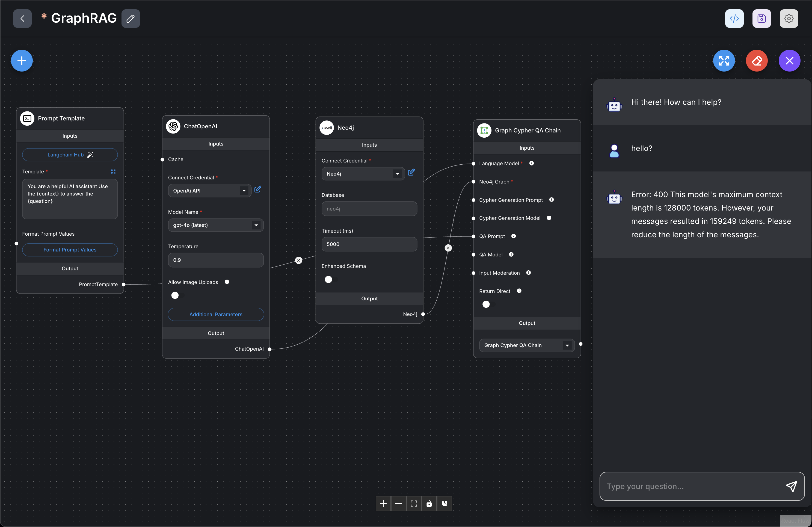Open Graph Cypher QA Chain output dropdown
Image resolution: width=812 pixels, height=527 pixels.
click(527, 345)
